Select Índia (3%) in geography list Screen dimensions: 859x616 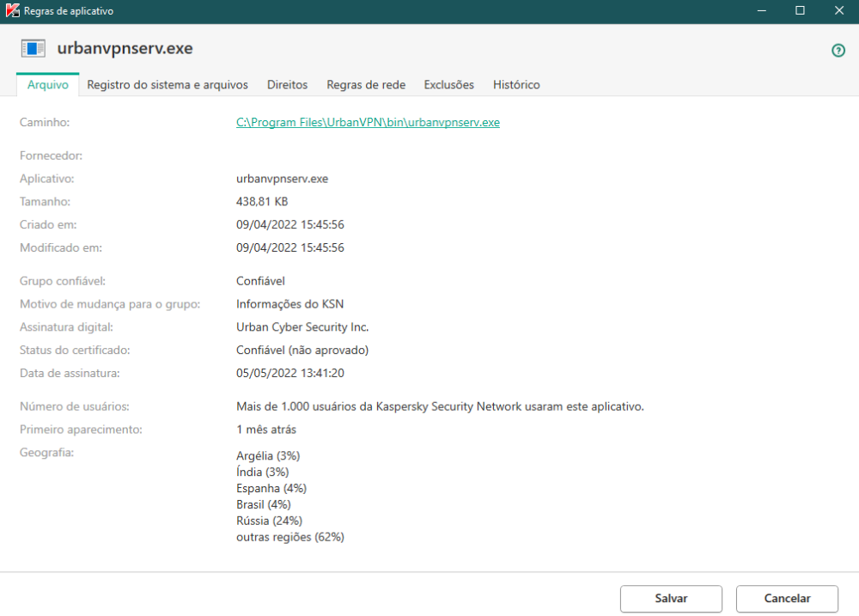pos(262,472)
